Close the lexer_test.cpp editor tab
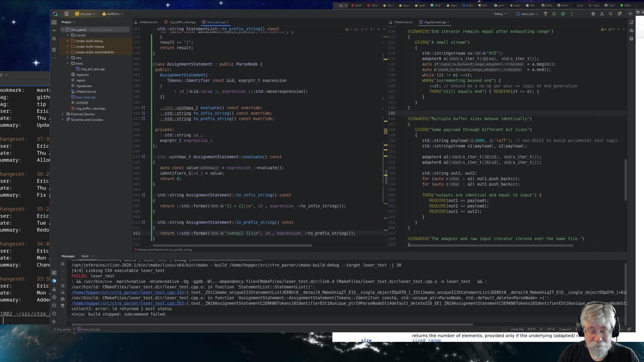 coord(227,22)
